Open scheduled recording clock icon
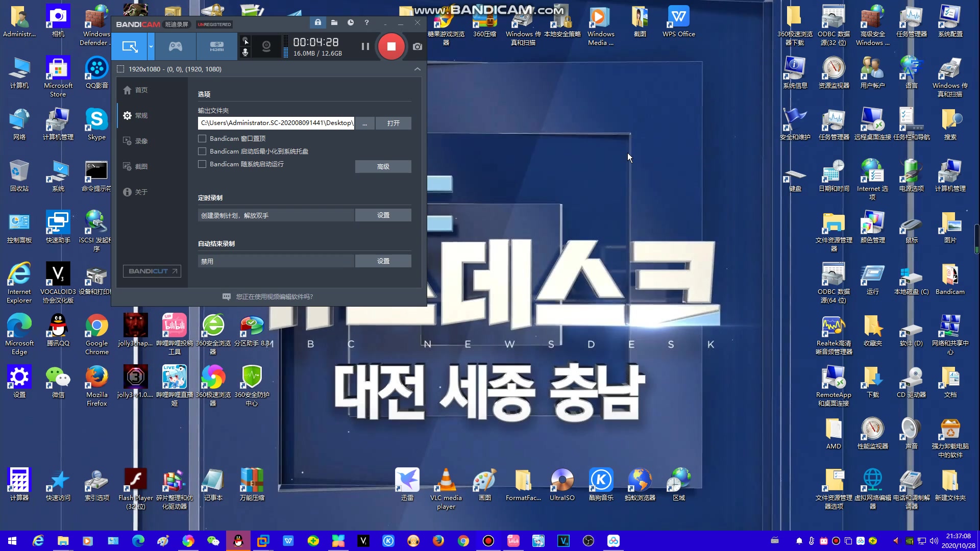The image size is (980, 551). (x=351, y=23)
